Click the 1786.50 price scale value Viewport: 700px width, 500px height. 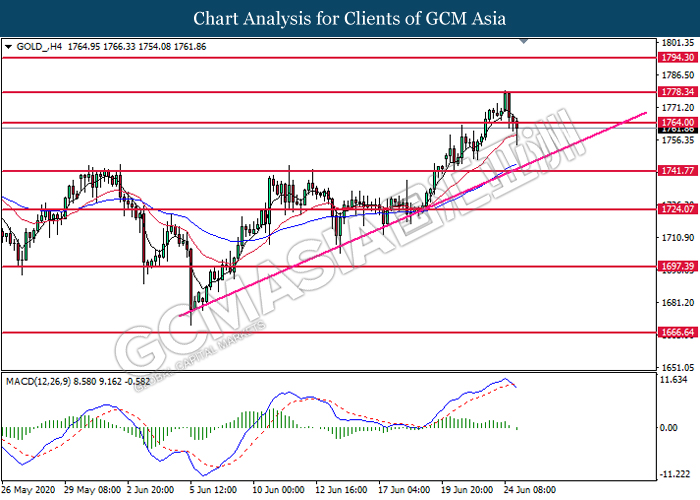point(678,75)
